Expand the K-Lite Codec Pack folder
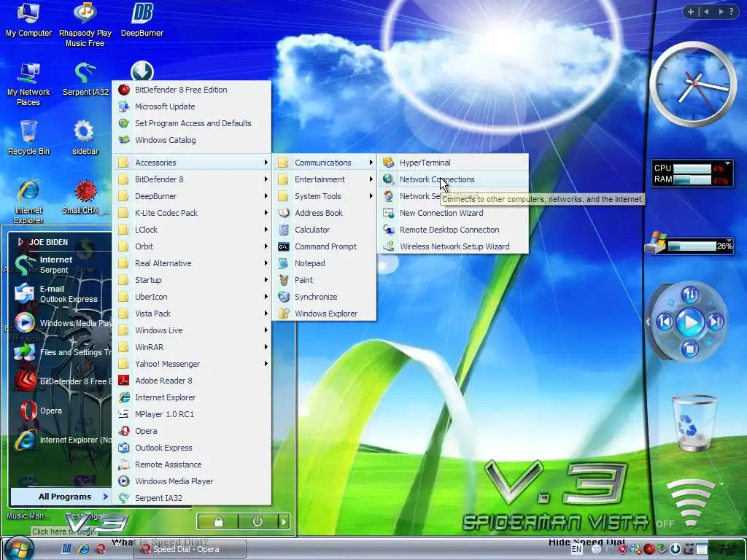This screenshot has width=747, height=560. tap(192, 213)
